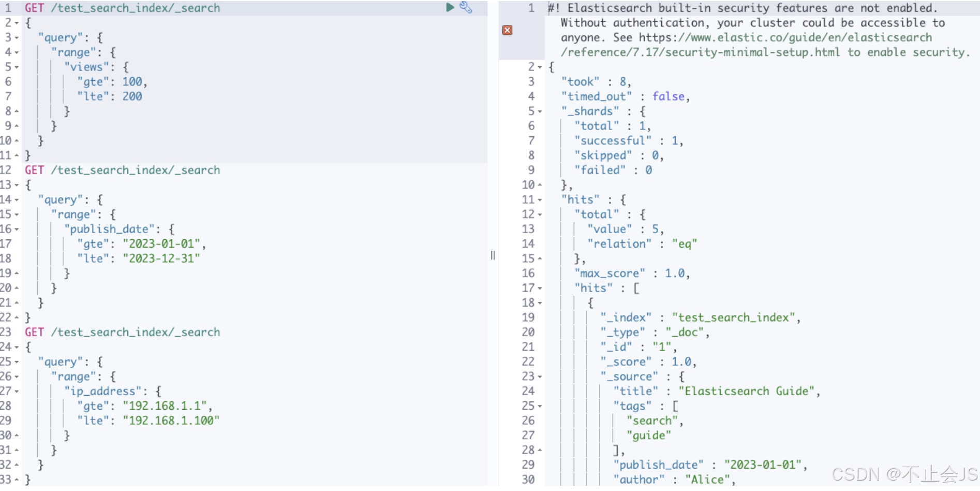This screenshot has width=980, height=491.
Task: Open the wrench request options menu
Action: 466,7
